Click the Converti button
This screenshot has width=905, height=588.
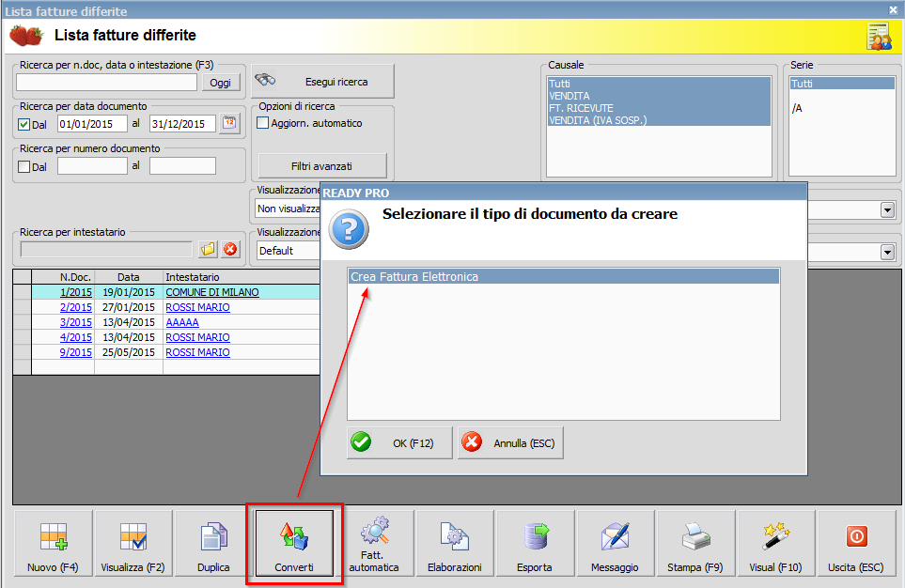tap(294, 543)
